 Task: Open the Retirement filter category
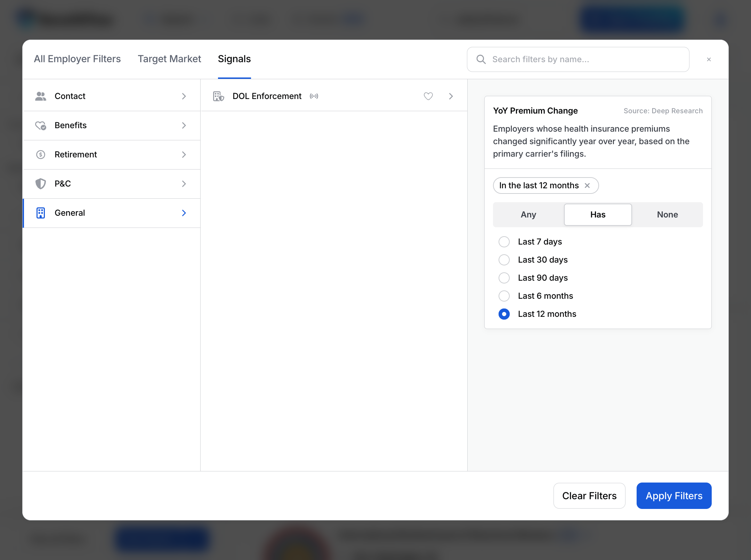click(112, 155)
